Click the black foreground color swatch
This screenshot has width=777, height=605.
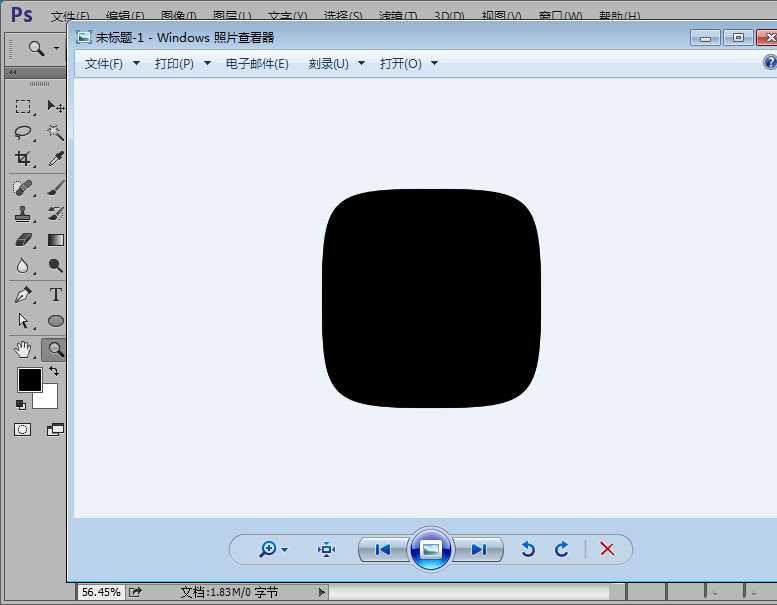coord(29,380)
